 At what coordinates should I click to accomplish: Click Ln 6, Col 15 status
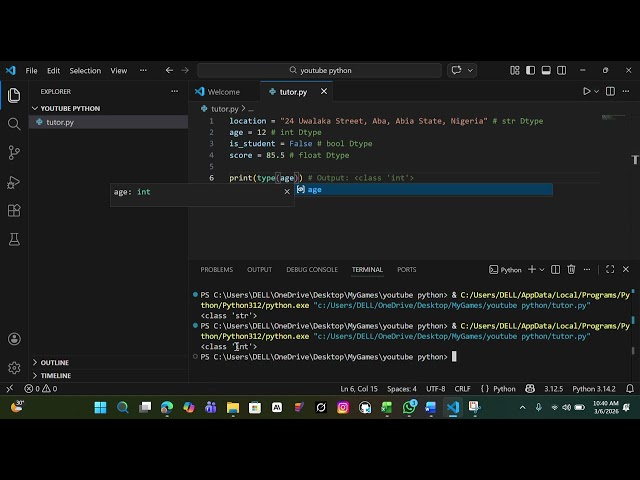tap(359, 389)
